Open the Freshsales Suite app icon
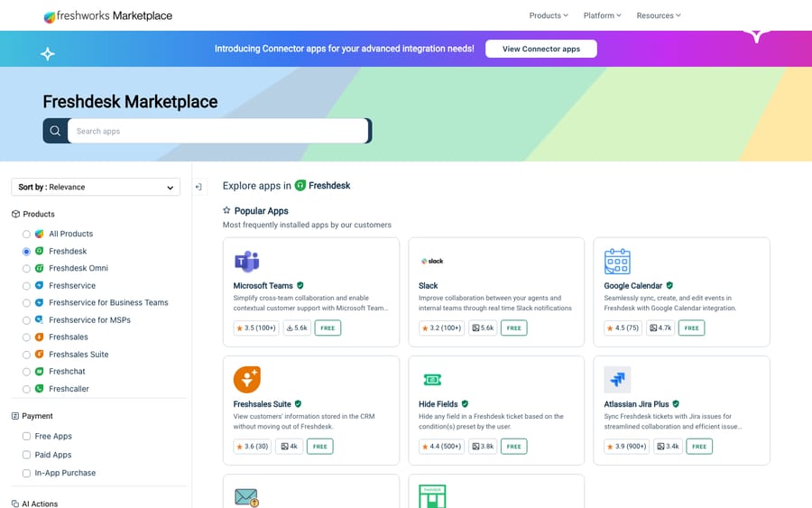 click(247, 380)
